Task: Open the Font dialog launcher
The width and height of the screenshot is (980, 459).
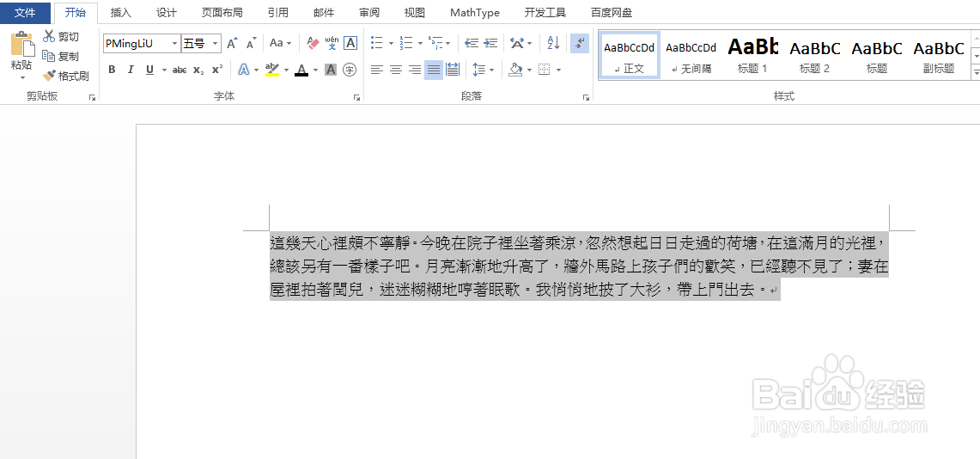Action: (357, 97)
